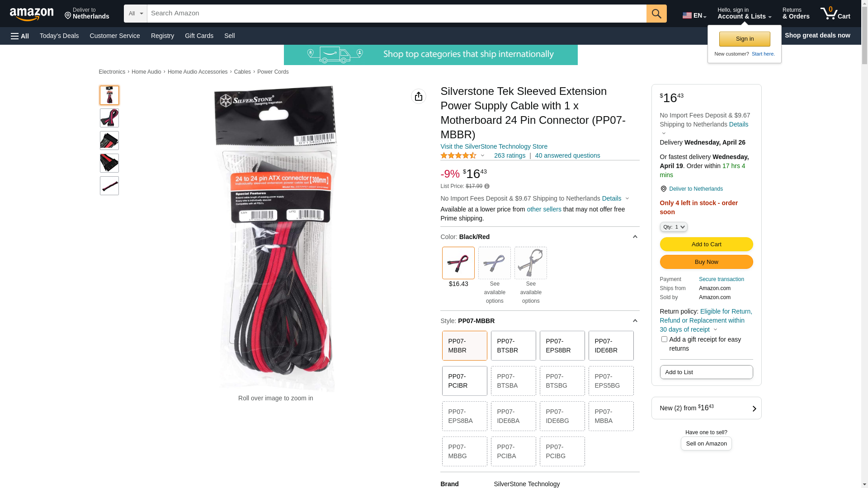
Task: Open the All search category dropdown
Action: (136, 14)
